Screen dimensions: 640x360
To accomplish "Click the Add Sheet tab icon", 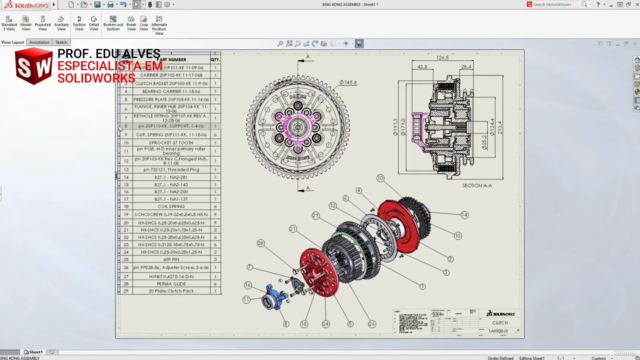I will click(51, 352).
